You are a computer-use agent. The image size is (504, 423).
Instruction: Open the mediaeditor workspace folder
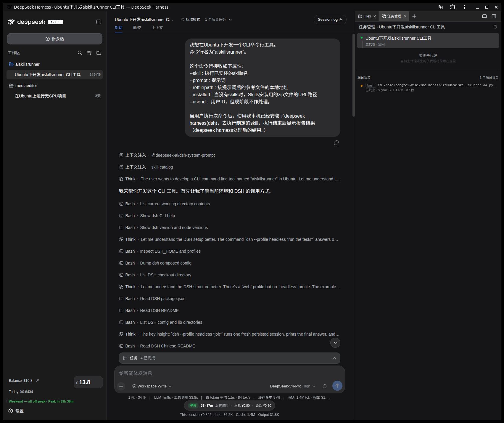(55, 86)
